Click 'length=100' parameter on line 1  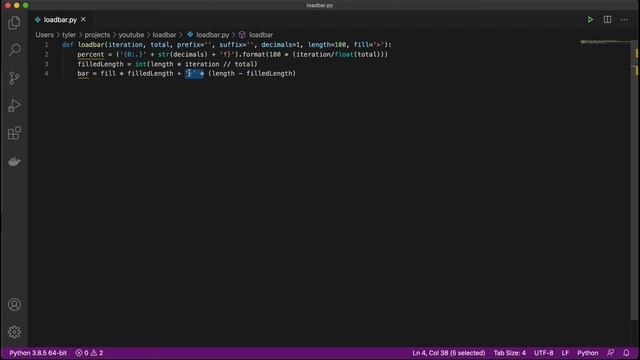327,45
